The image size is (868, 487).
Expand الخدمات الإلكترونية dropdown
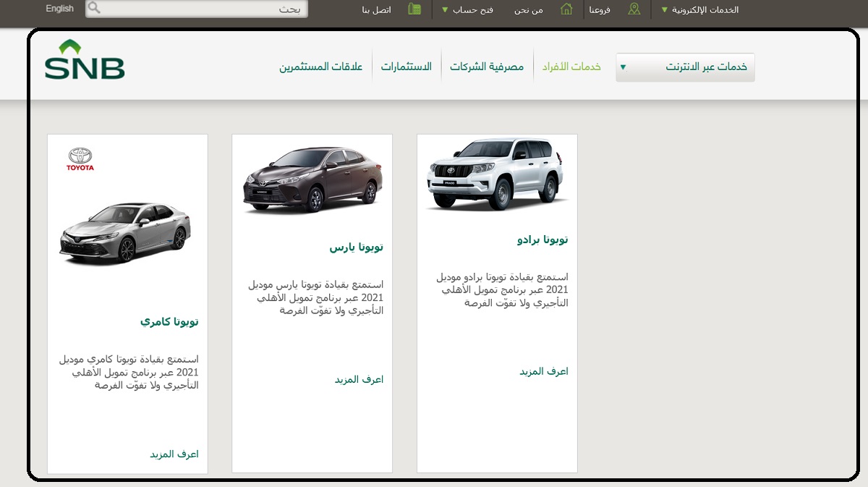[699, 10]
